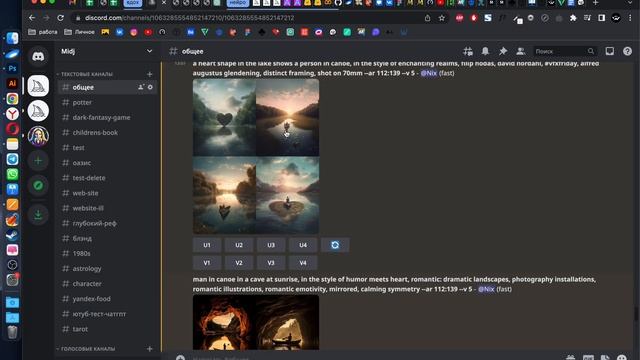Open Illustrator from the dock
The height and width of the screenshot is (360, 640).
coord(12,83)
